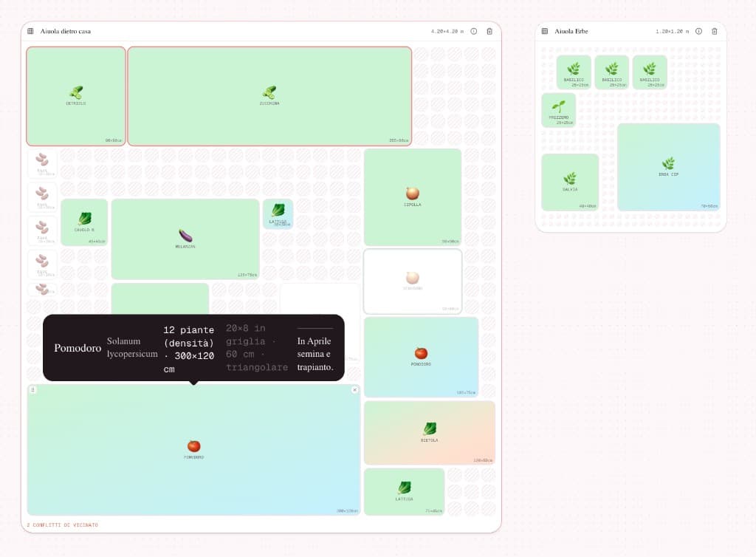Open info for Aiuola Erbe bed

(698, 31)
